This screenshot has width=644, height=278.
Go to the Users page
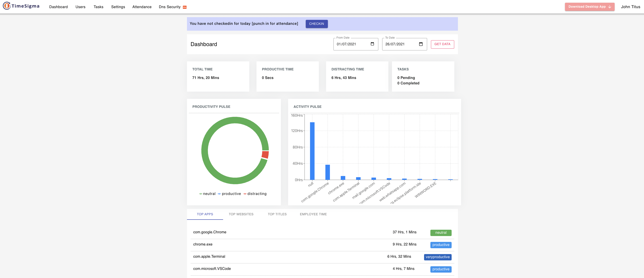pyautogui.click(x=80, y=7)
